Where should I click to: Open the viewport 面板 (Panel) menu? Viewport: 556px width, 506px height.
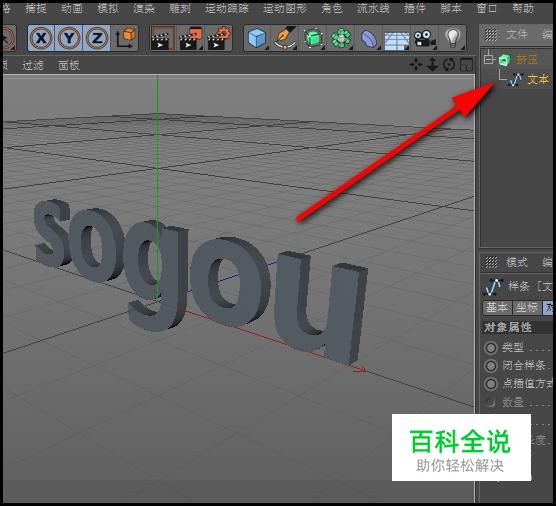[x=69, y=65]
